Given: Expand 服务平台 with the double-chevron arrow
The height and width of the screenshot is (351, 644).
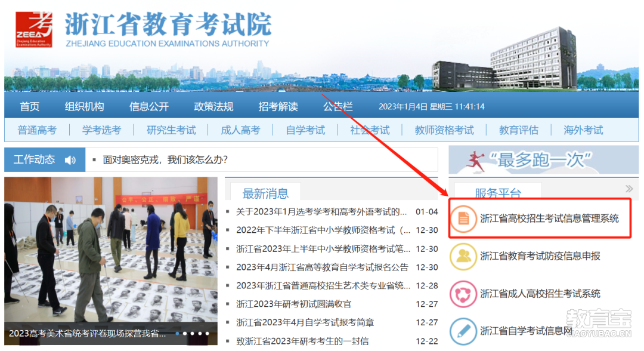Looking at the screenshot, I should (x=629, y=189).
